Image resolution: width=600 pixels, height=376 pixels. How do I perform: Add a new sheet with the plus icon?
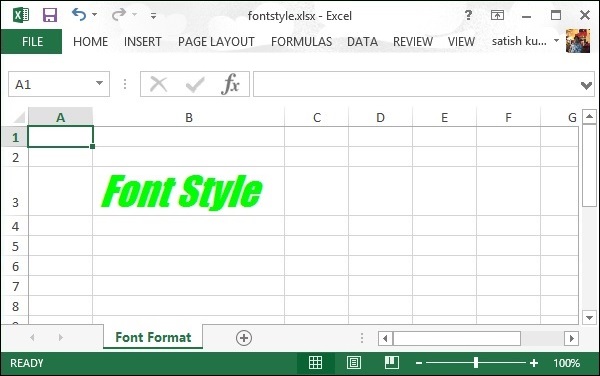(x=244, y=338)
